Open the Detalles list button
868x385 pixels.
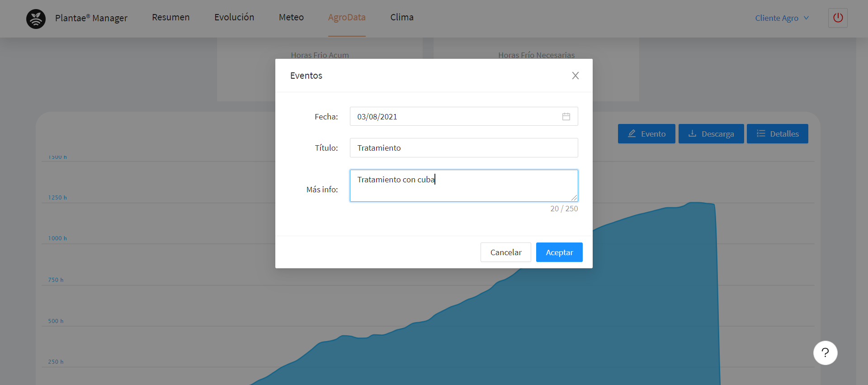[x=777, y=134]
